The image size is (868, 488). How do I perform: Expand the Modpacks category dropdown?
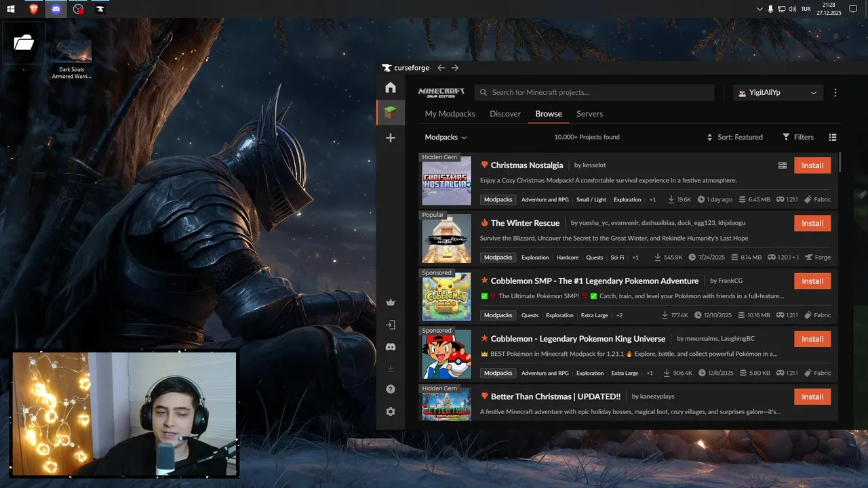[446, 137]
